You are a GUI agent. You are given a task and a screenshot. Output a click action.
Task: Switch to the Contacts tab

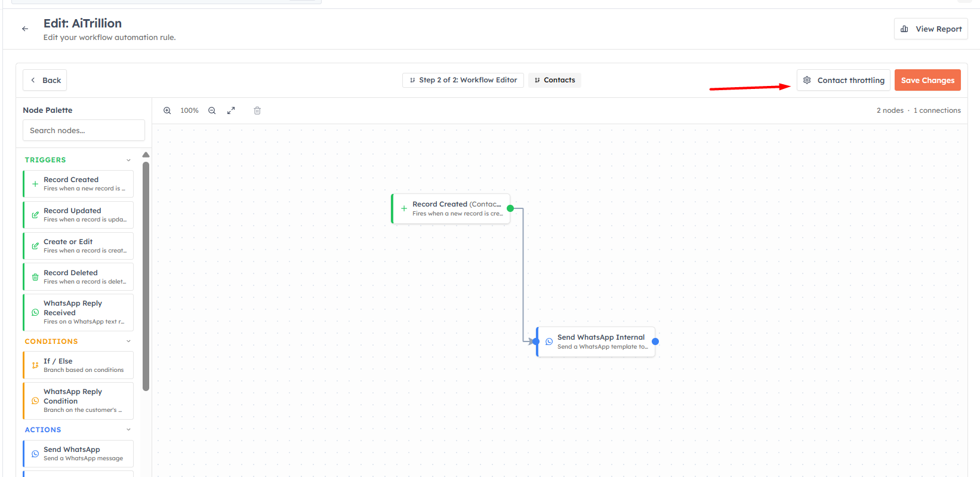click(x=554, y=80)
